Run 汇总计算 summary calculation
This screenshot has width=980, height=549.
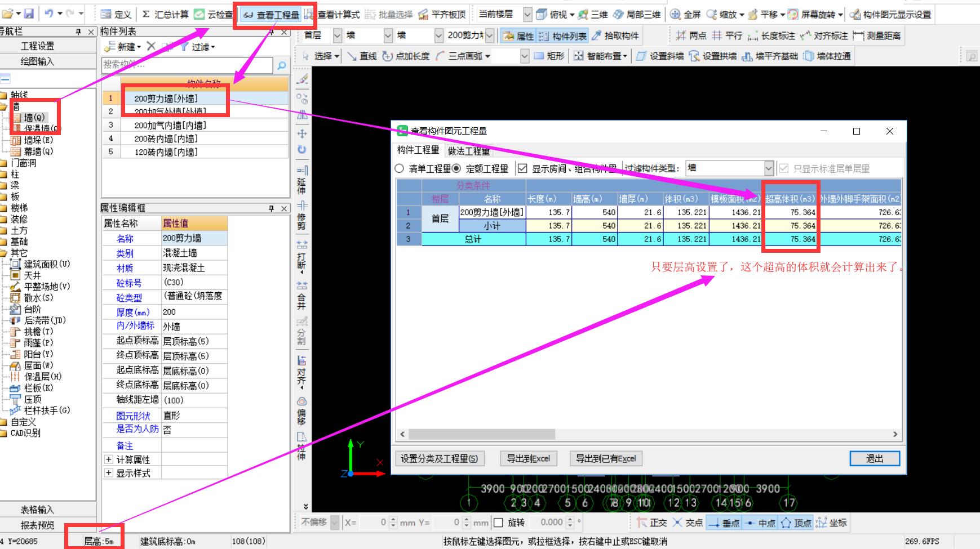click(x=165, y=14)
